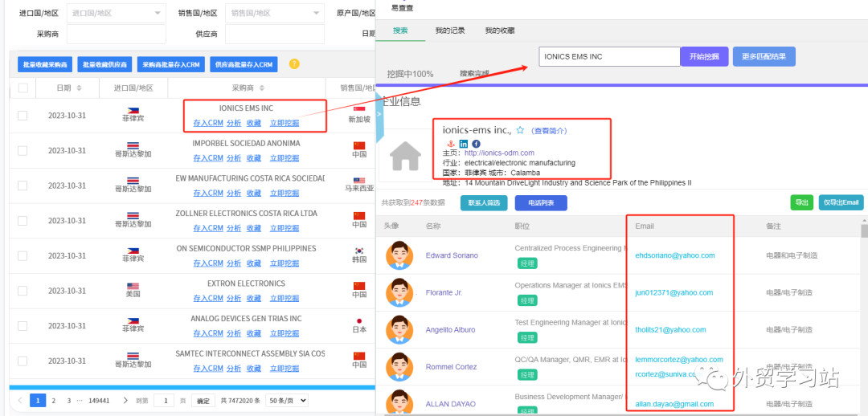Toggle the select-all checkbox in table header

pos(23,88)
